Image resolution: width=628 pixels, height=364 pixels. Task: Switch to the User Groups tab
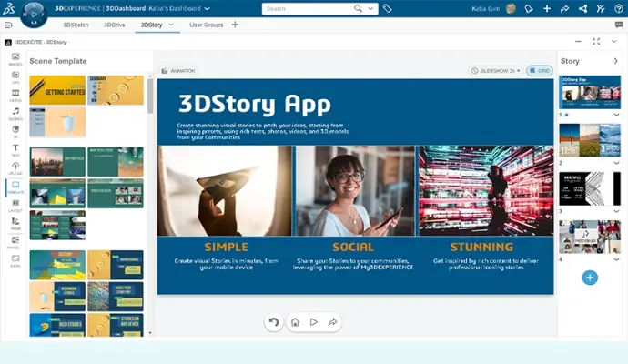(207, 25)
